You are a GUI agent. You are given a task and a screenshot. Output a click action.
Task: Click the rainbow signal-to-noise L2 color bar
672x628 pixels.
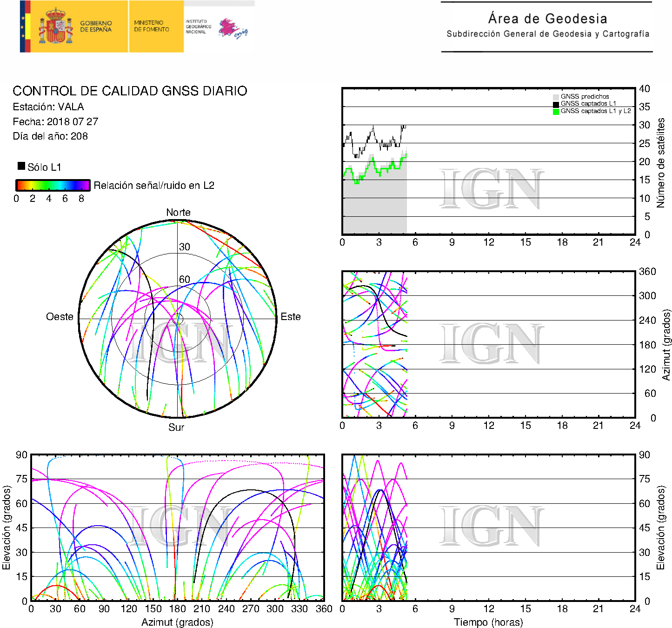(53, 185)
